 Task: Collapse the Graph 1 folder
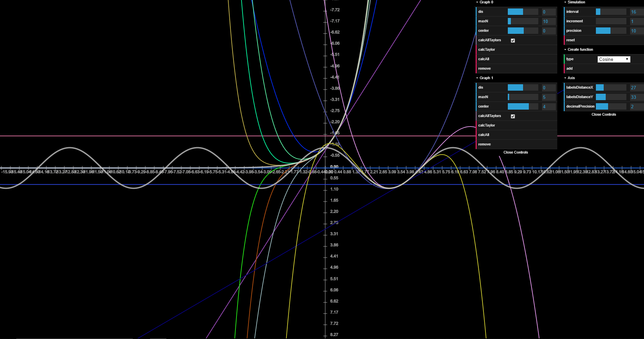(x=516, y=78)
